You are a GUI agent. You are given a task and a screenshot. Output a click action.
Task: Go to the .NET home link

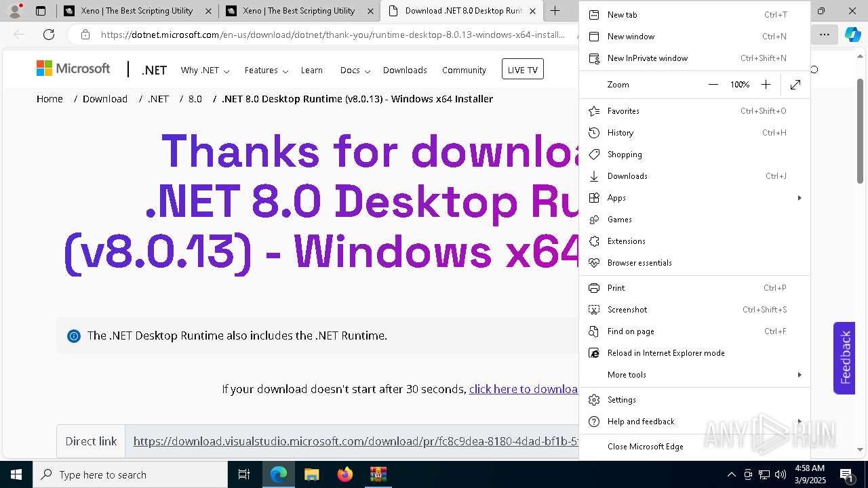pyautogui.click(x=154, y=70)
